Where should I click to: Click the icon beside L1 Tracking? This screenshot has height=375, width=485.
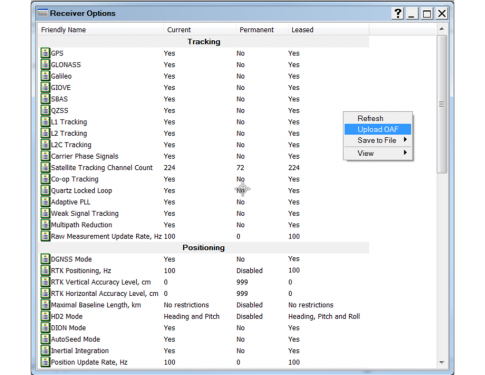45,122
